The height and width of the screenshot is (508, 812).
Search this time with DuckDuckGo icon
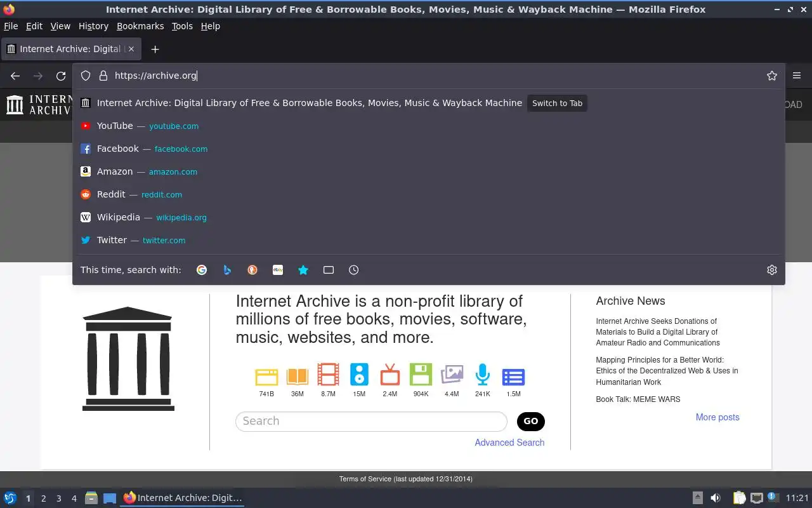pos(252,270)
